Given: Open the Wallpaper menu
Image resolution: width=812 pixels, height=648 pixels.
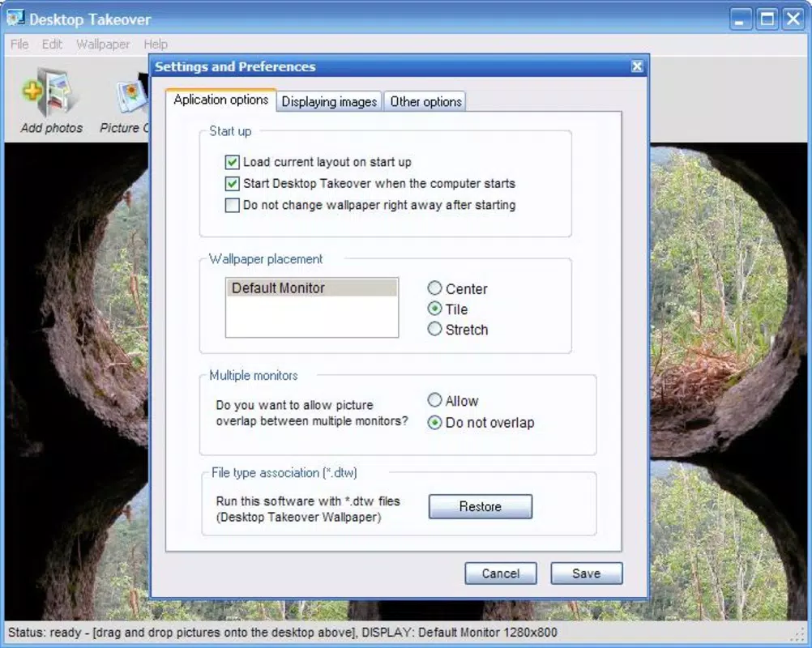Looking at the screenshot, I should [x=103, y=44].
